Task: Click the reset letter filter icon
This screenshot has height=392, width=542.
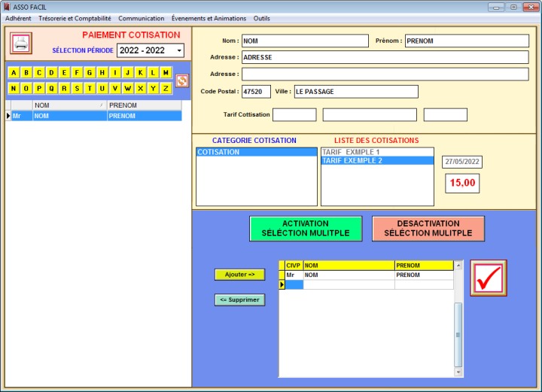Action: pyautogui.click(x=181, y=81)
